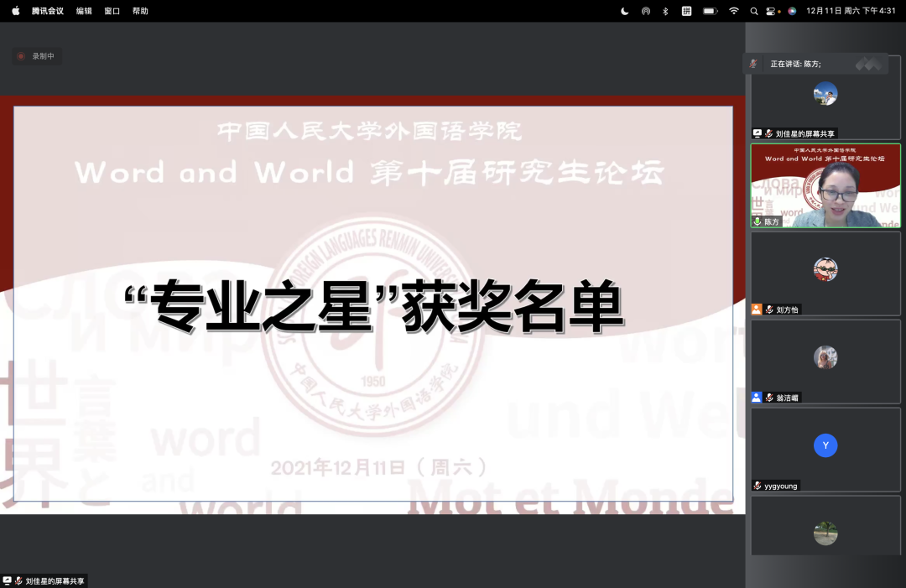Open the AirDrop status icon

tap(646, 11)
